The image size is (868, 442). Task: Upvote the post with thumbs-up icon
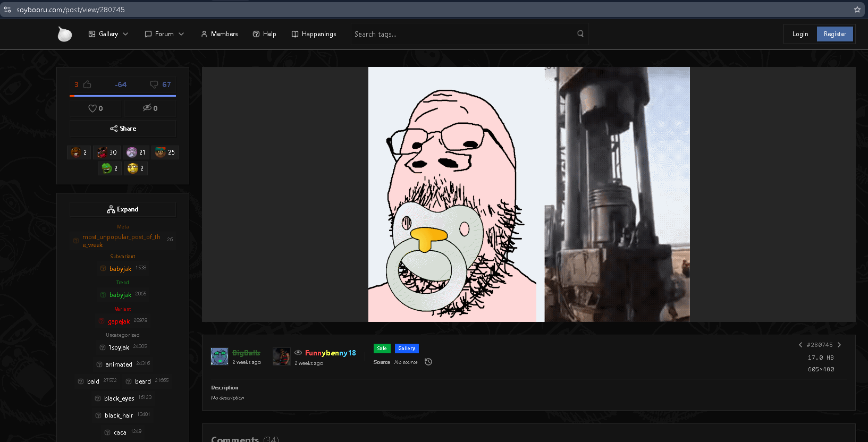87,84
